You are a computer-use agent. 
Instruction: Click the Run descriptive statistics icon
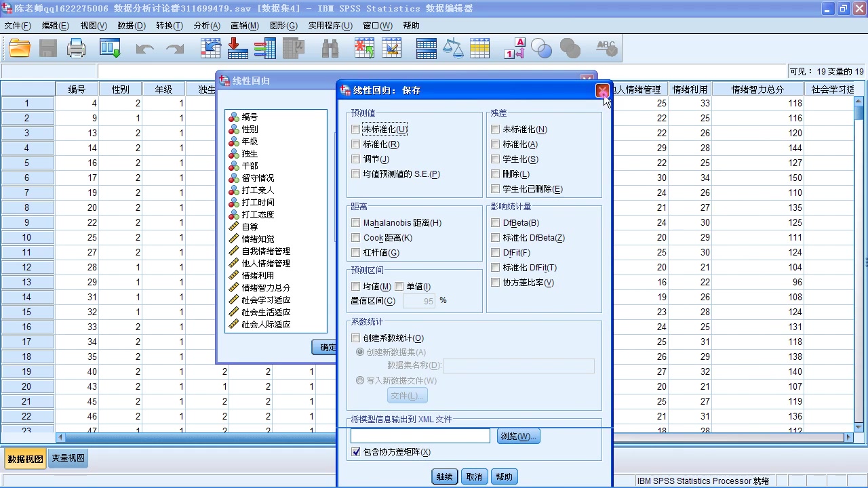(294, 48)
